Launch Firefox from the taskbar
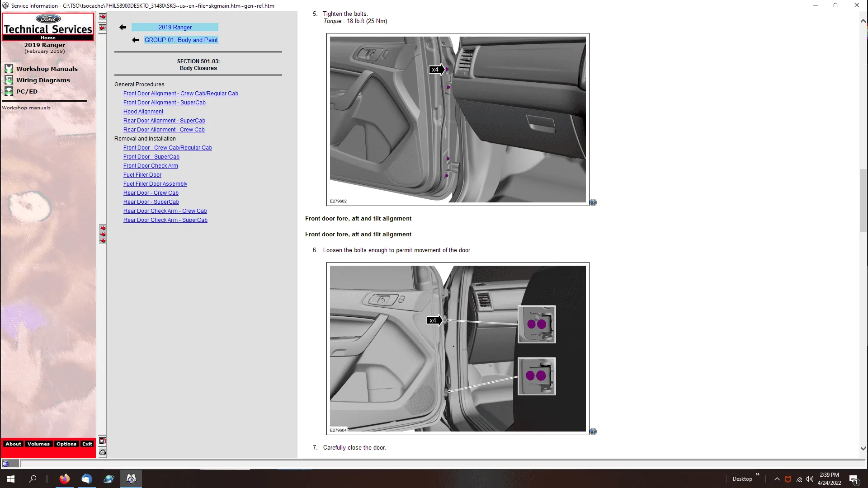Screen dimensions: 868x488 [x=65, y=479]
